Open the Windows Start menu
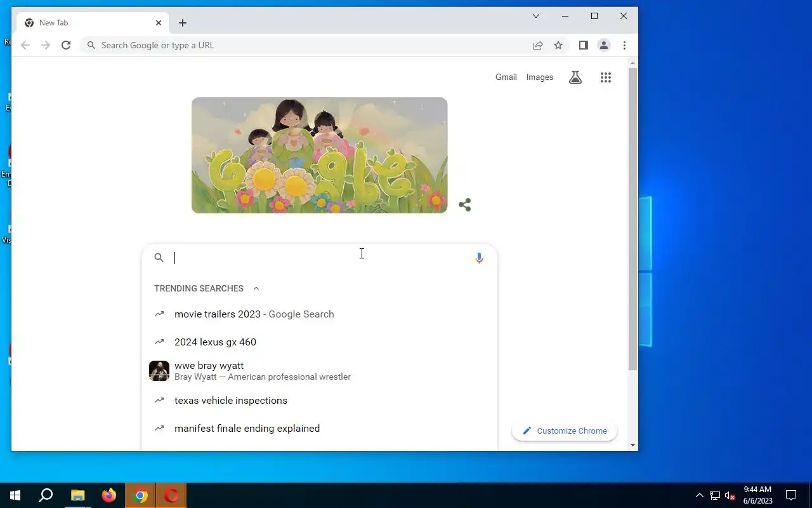The width and height of the screenshot is (812, 508). (15, 495)
